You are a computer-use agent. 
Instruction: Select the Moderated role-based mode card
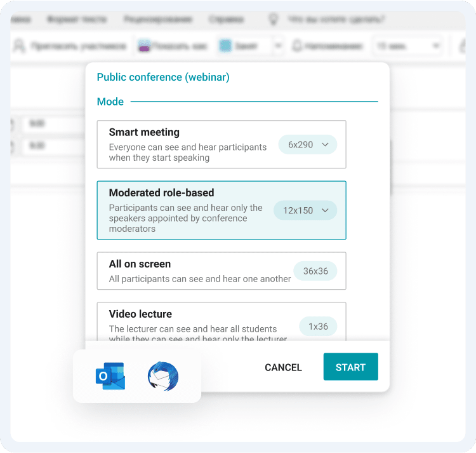pos(190,210)
